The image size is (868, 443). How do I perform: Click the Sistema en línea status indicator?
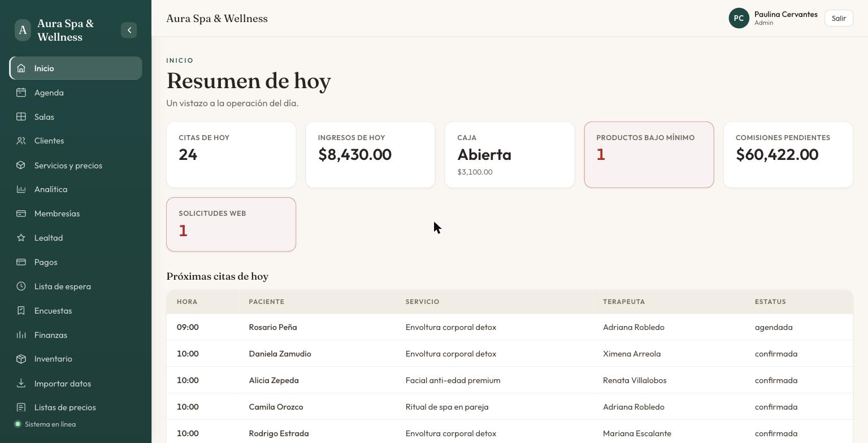45,424
